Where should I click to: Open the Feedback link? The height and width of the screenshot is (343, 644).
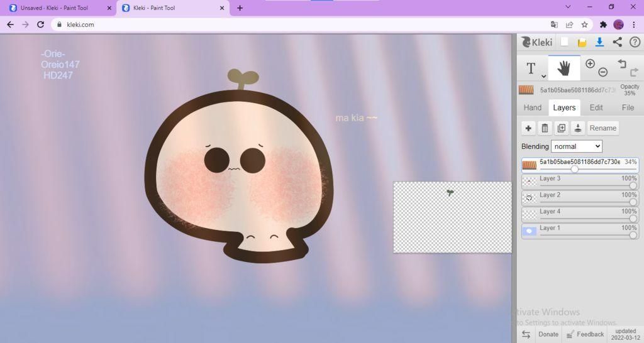586,334
